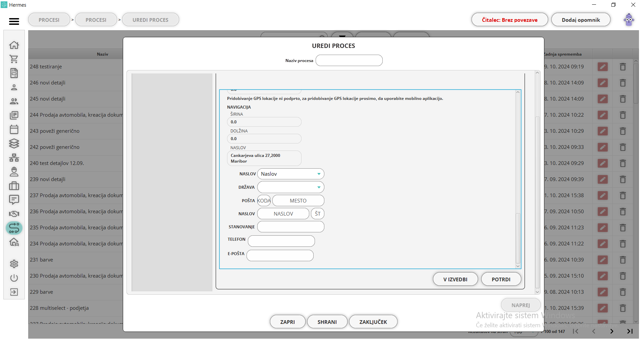The width and height of the screenshot is (644, 345).
Task: Delete the 248 testiranje row with trash icon
Action: pyautogui.click(x=623, y=67)
